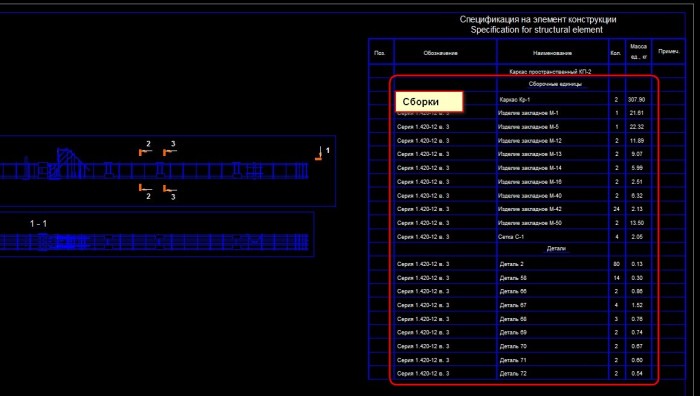The width and height of the screenshot is (700, 396).
Task: Click the Изделие закладное М-42 entry
Action: coord(530,209)
